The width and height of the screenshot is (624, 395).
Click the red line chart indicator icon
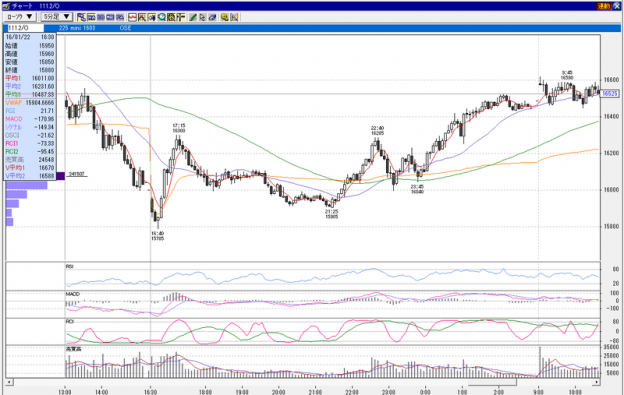pos(132,17)
